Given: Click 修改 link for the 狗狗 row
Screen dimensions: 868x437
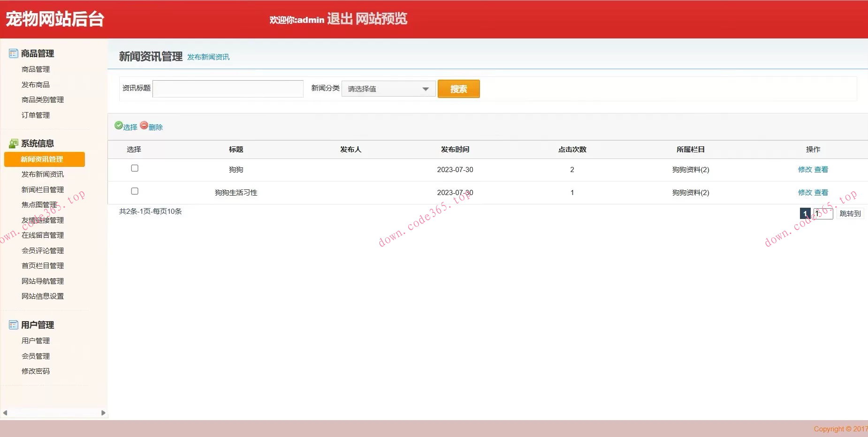Looking at the screenshot, I should 805,170.
